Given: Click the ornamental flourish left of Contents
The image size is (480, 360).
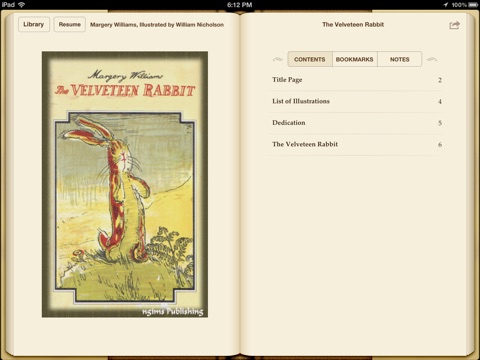Looking at the screenshot, I should click(278, 59).
